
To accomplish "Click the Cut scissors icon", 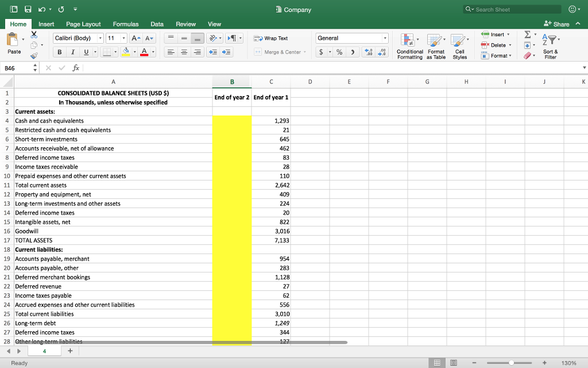I will click(33, 36).
